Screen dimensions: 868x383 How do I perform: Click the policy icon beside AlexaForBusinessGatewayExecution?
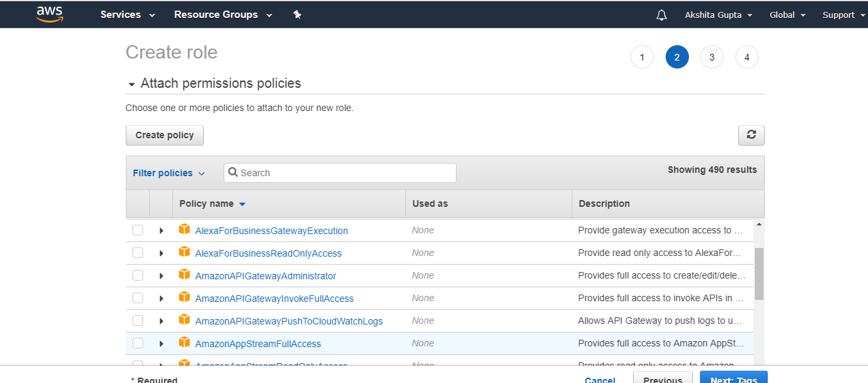pos(184,229)
